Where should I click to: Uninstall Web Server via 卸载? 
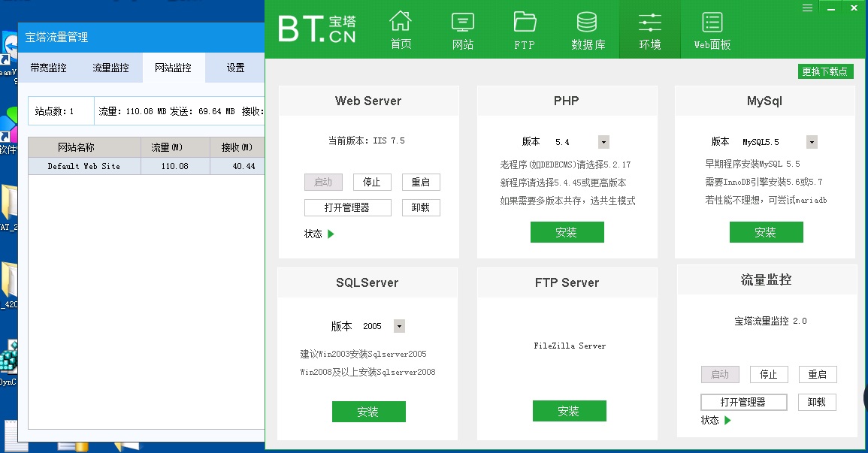[421, 207]
